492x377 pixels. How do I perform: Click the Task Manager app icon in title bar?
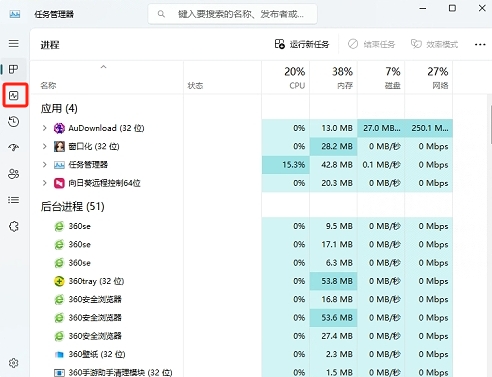click(x=14, y=14)
